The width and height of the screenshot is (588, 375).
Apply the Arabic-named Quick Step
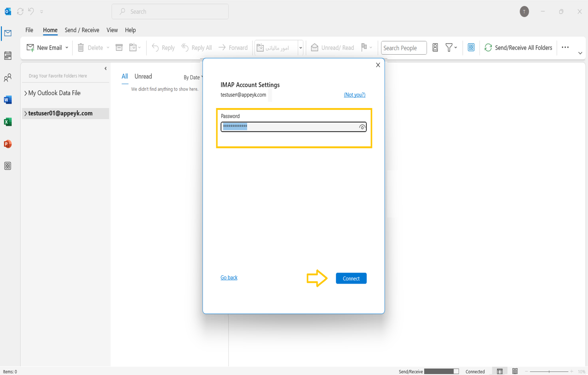276,48
